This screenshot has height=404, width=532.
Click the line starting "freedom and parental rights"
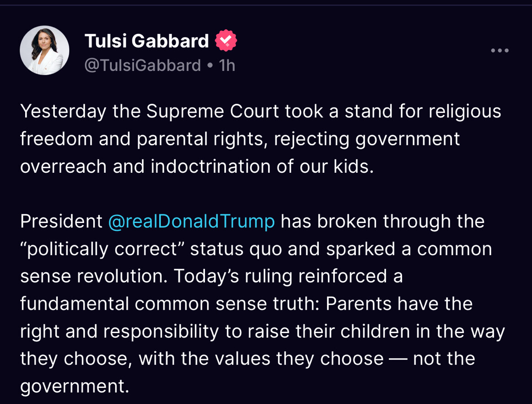pos(240,138)
